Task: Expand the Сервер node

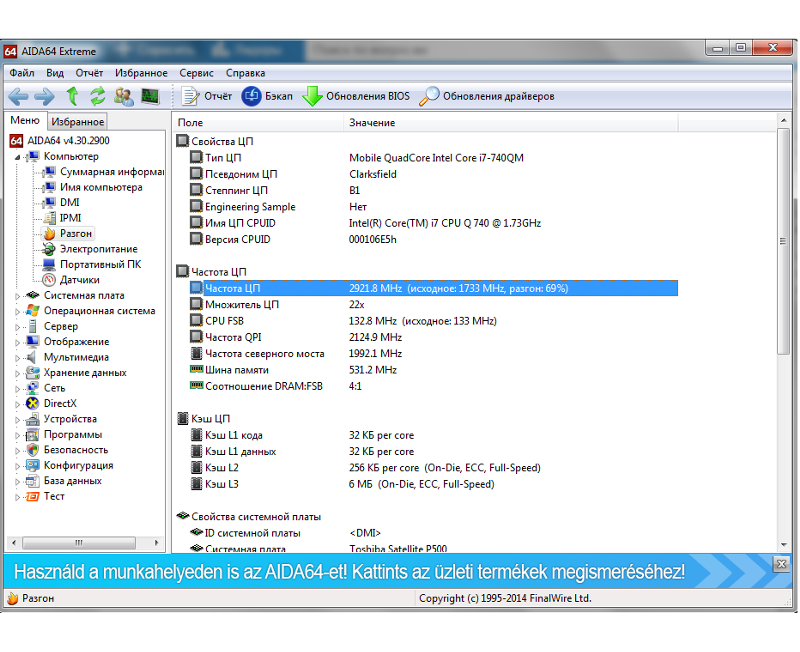Action: click(17, 327)
